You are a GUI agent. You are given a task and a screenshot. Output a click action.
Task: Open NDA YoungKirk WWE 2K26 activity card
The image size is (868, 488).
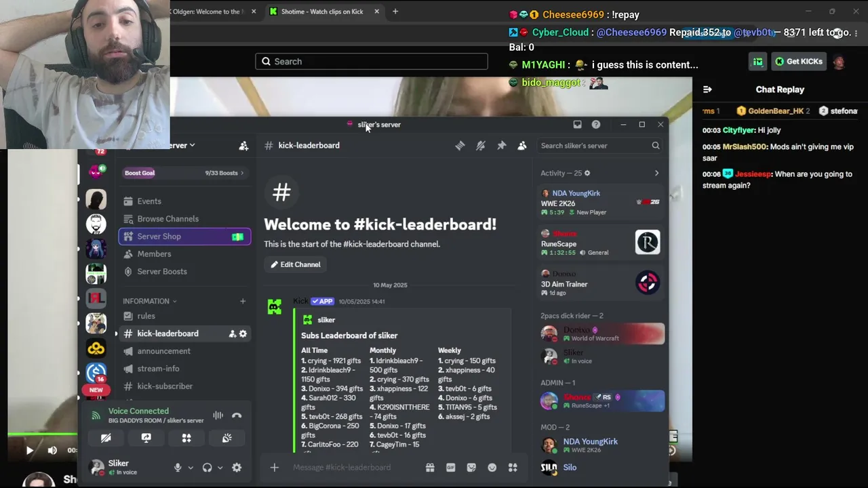point(600,203)
